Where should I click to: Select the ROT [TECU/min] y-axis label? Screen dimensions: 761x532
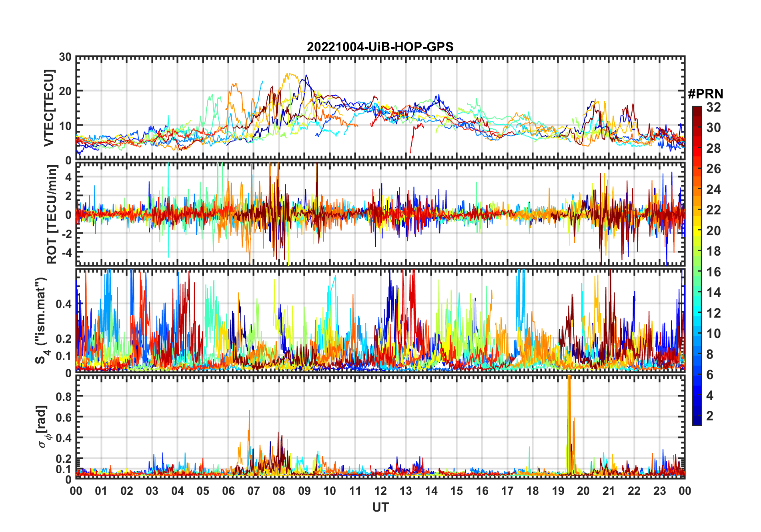[52, 214]
